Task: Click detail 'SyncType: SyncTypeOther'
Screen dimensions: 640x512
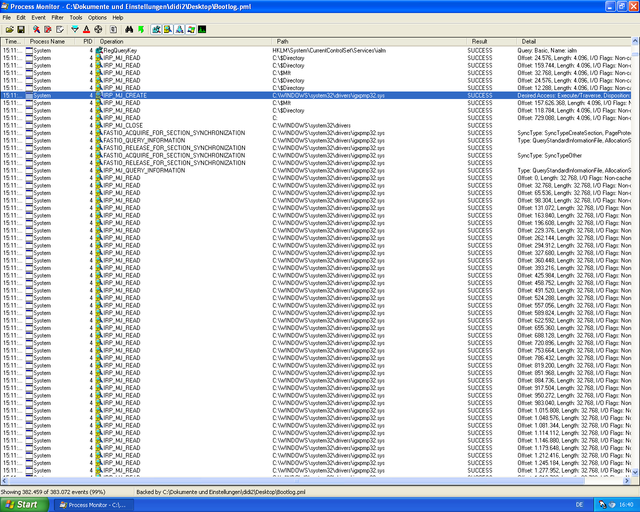Action: tap(549, 156)
